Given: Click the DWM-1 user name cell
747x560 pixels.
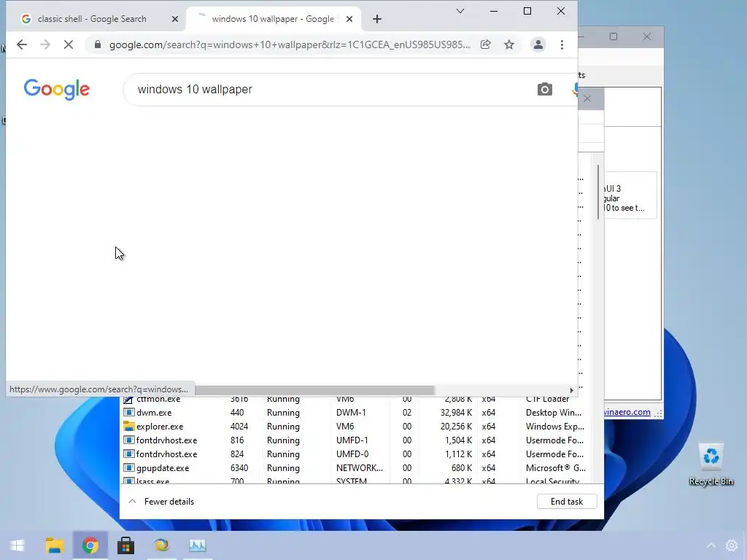Looking at the screenshot, I should tap(352, 413).
